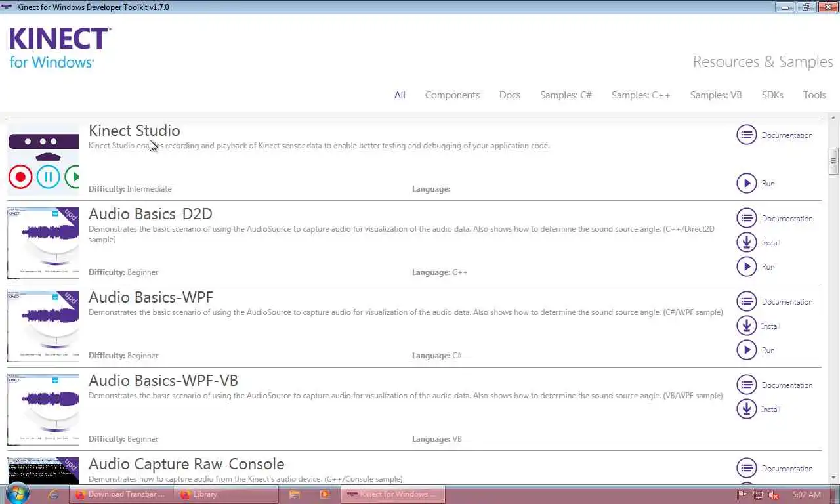The image size is (840, 504).
Task: Switch to Library taskbar window
Action: click(x=226, y=494)
